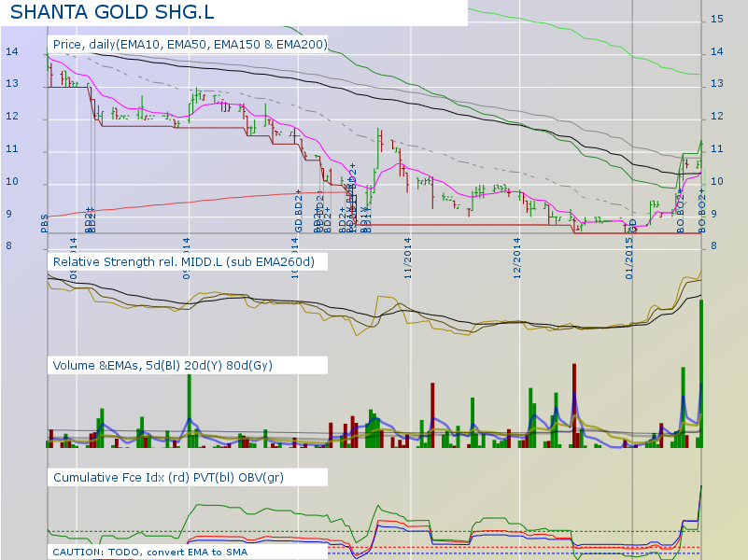Select the Relative Strength rel. MIDD.L label
Viewport: 748px width, 560px height.
(184, 261)
